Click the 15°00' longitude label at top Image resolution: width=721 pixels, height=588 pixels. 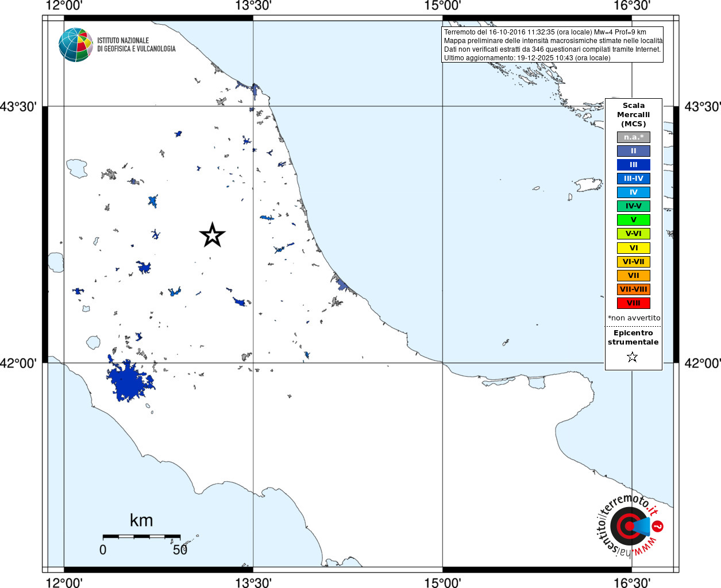(442, 6)
